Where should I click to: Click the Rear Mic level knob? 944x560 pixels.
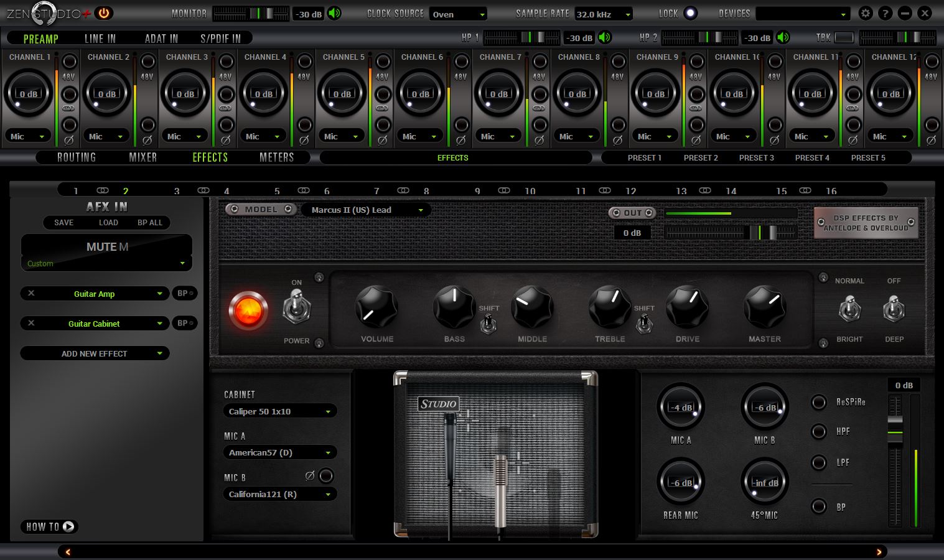(681, 482)
